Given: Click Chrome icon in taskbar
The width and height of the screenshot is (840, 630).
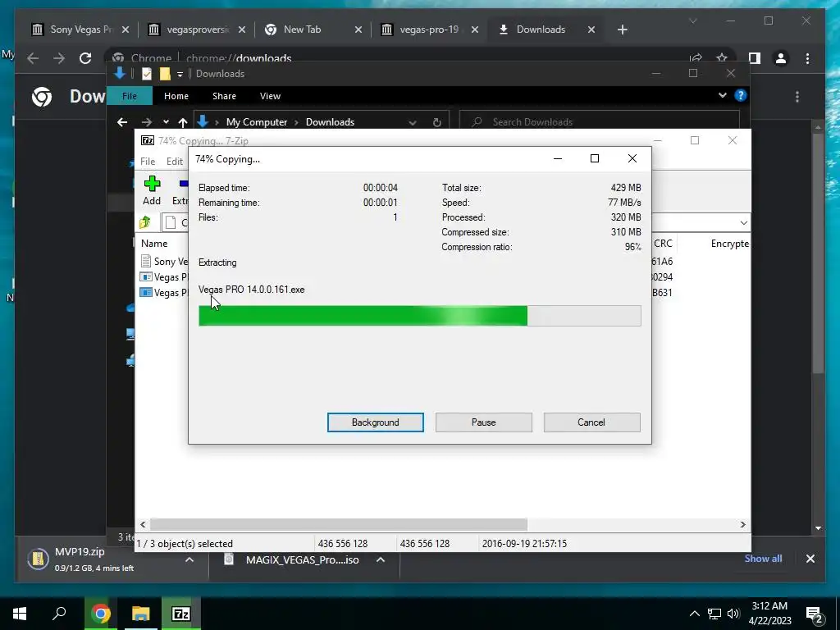Looking at the screenshot, I should tap(100, 614).
